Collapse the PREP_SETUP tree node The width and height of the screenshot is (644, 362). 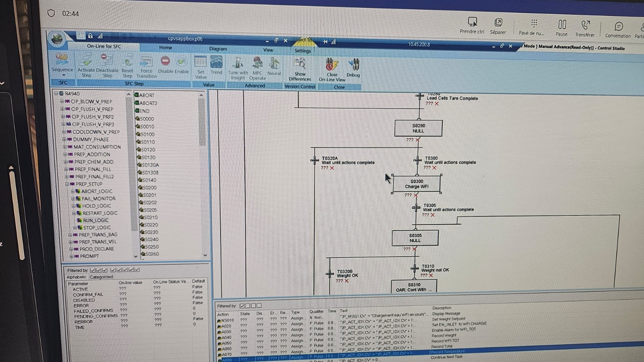pos(68,184)
